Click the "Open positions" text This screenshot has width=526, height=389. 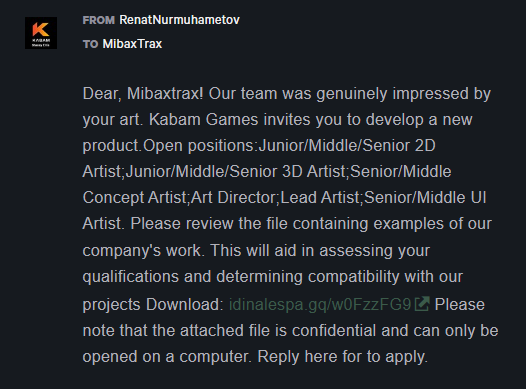tap(200, 146)
